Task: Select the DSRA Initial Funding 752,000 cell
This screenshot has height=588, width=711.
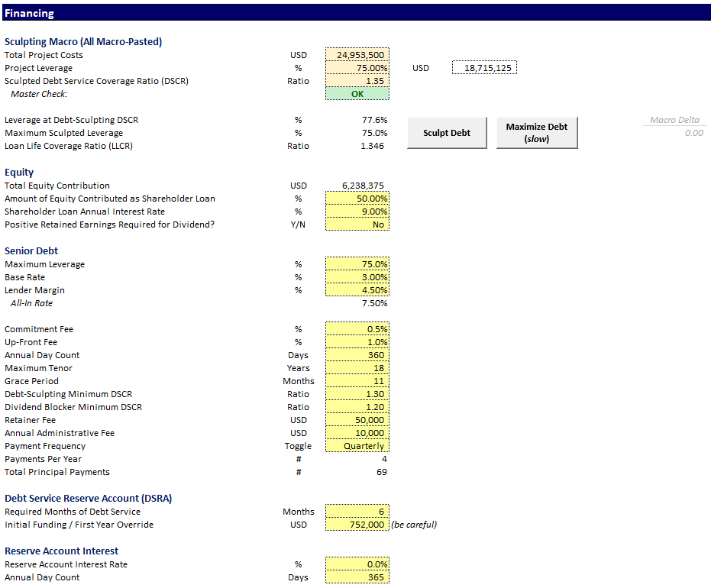Action: click(x=357, y=525)
